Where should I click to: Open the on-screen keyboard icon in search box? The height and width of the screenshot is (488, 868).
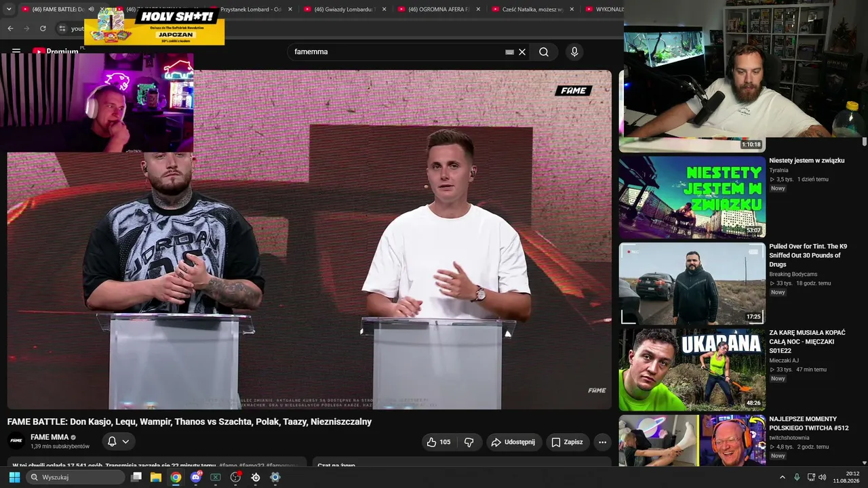click(509, 52)
